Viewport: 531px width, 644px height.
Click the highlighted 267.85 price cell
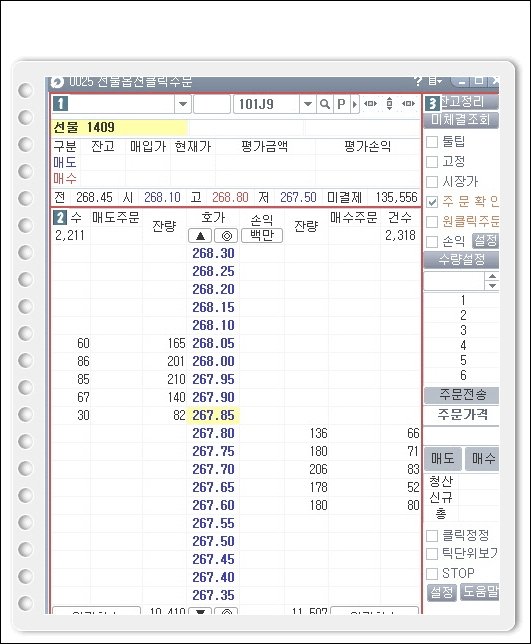tap(213, 416)
